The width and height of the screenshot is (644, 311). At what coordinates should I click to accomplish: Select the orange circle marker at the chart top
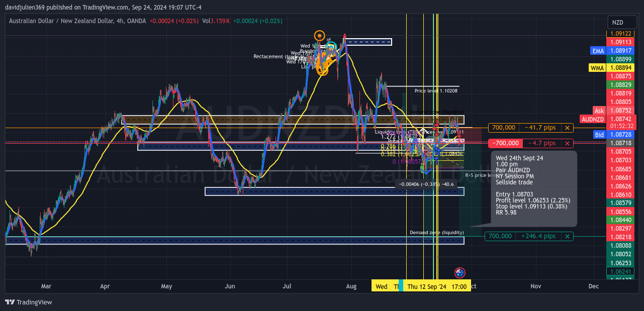coord(319,36)
